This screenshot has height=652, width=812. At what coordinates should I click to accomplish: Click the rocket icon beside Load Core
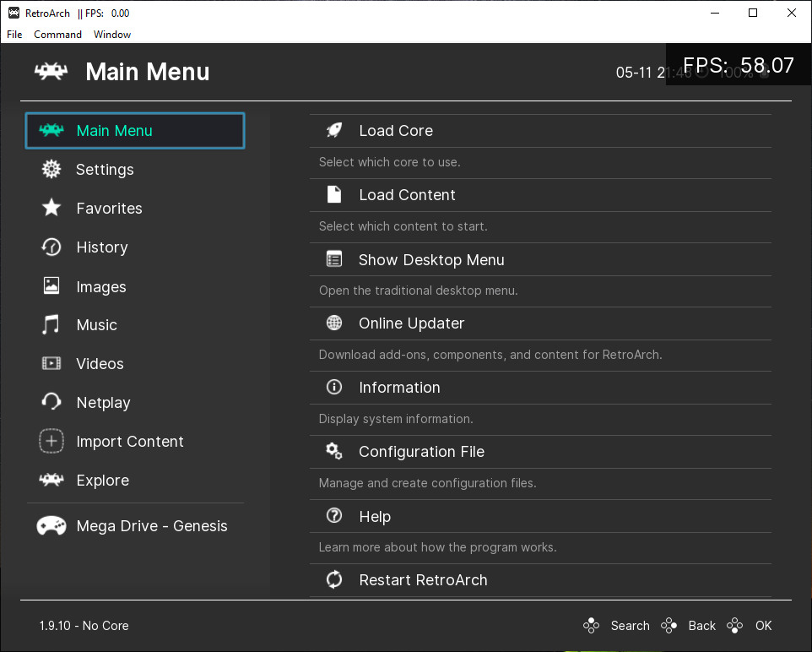pyautogui.click(x=334, y=131)
